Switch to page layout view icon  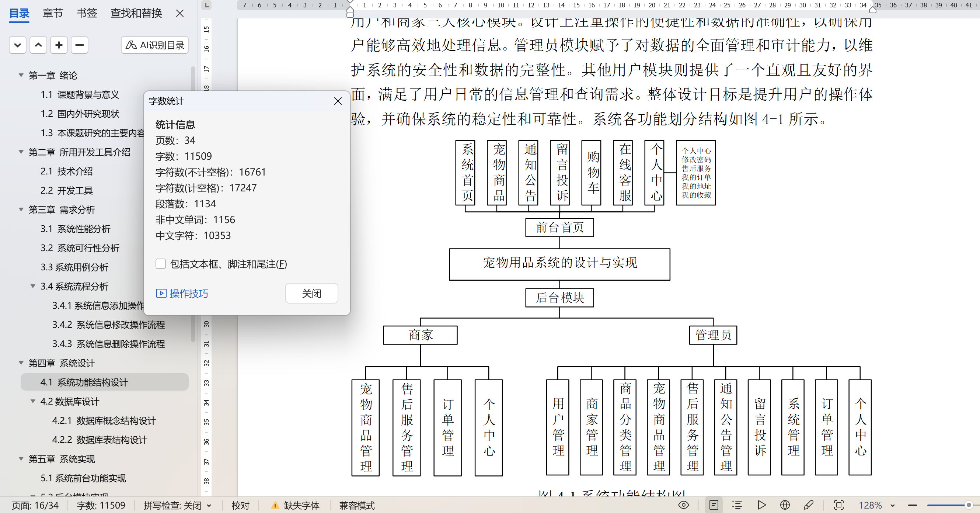click(714, 505)
